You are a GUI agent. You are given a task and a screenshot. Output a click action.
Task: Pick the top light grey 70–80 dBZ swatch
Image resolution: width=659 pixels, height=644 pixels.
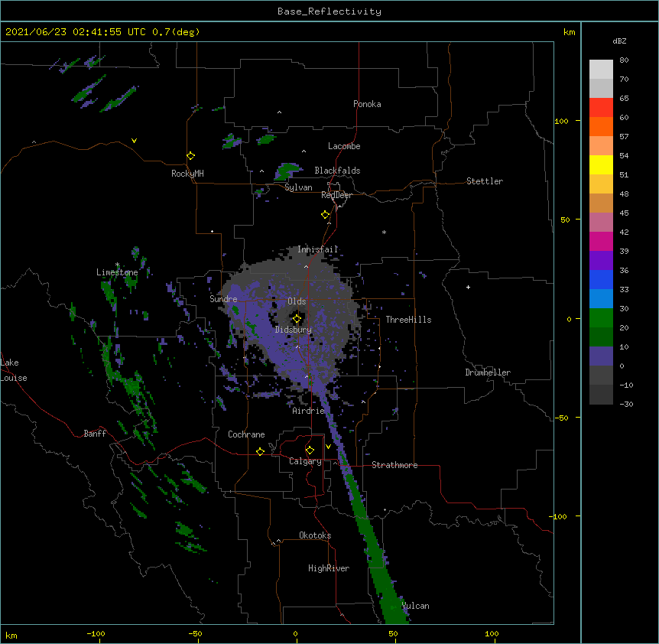pyautogui.click(x=601, y=70)
